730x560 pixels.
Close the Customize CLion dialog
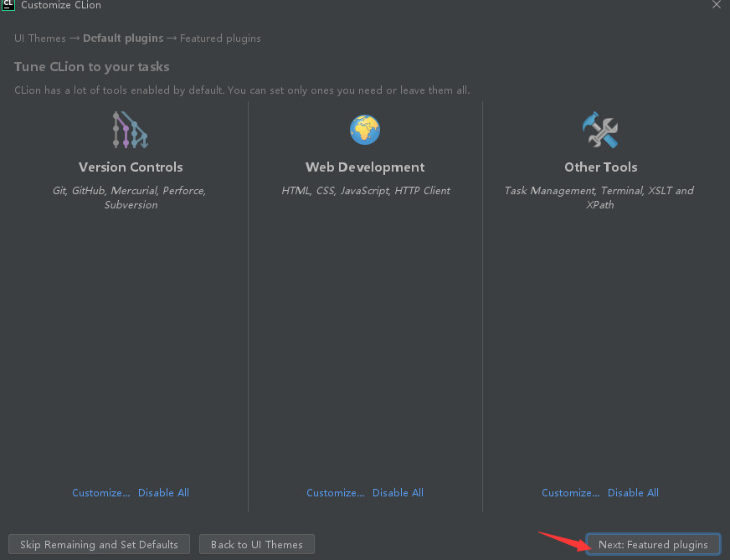tap(716, 5)
